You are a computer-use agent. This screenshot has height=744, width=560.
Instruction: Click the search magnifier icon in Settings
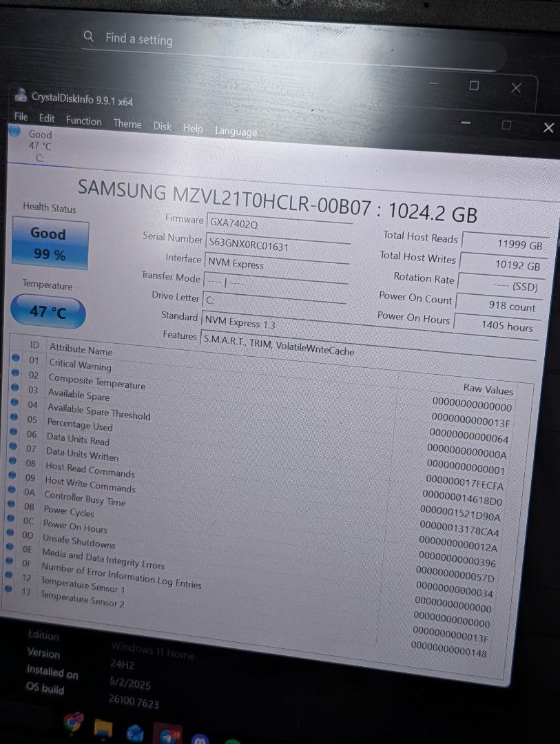point(89,36)
